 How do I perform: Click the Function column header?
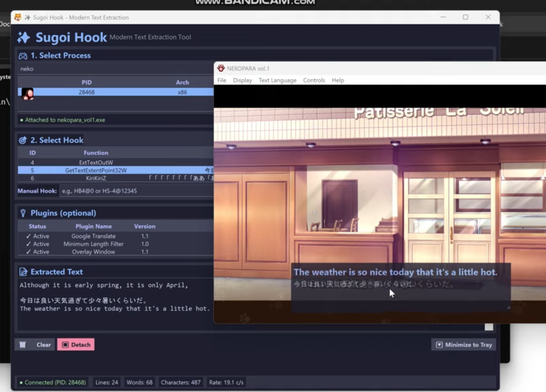96,153
